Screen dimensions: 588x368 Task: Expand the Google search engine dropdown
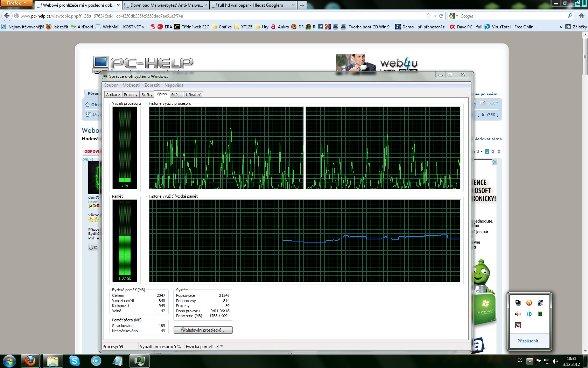click(x=454, y=16)
